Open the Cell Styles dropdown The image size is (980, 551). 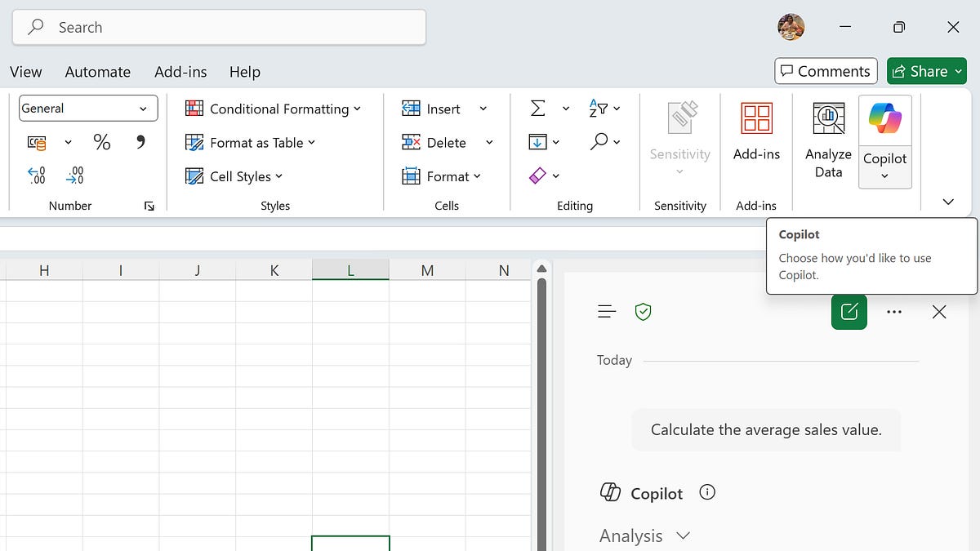[x=234, y=176]
